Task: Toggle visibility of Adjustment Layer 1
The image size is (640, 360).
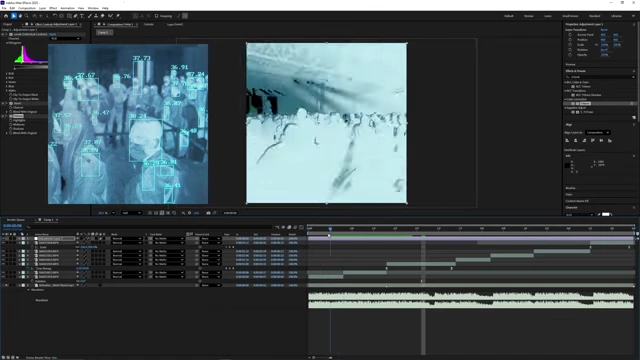Action: [3, 238]
